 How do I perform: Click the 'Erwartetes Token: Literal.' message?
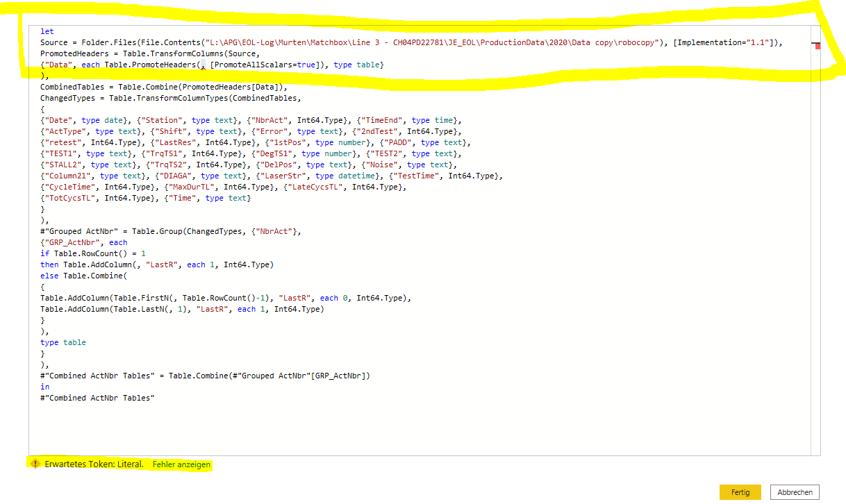point(93,464)
